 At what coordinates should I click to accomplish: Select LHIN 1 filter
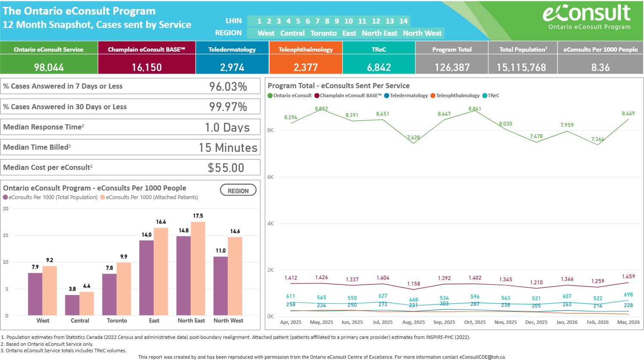tap(259, 21)
